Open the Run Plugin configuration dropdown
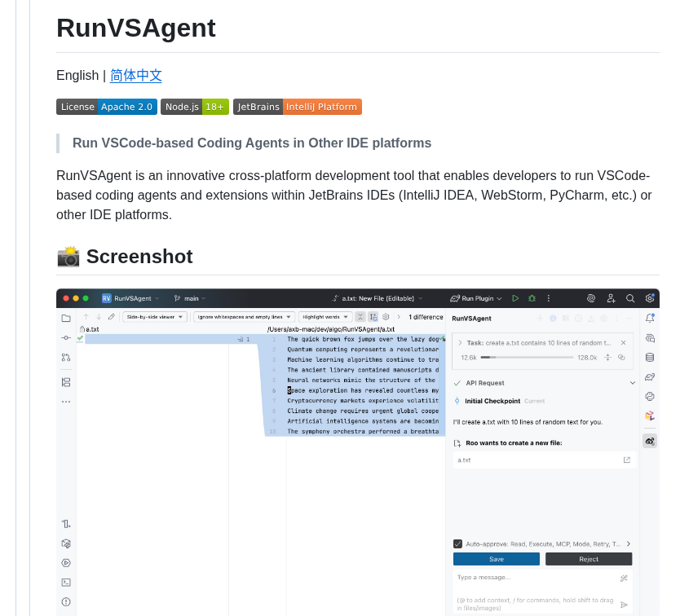 click(x=475, y=298)
